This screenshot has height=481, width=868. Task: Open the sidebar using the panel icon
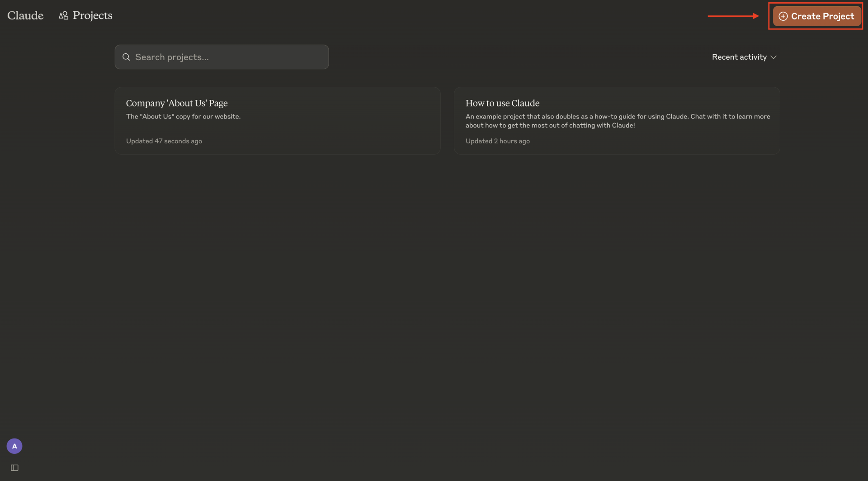14,467
